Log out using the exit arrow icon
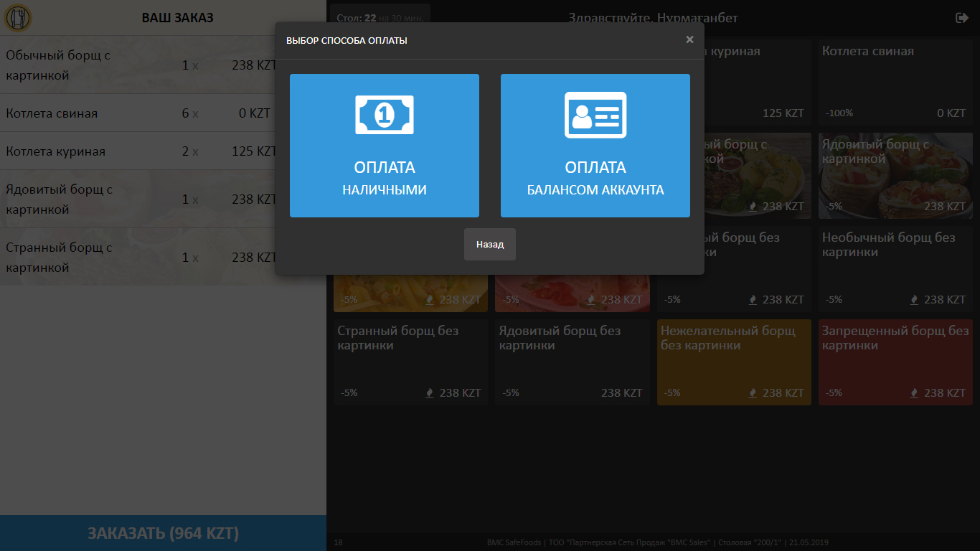The image size is (980, 551). click(x=962, y=17)
